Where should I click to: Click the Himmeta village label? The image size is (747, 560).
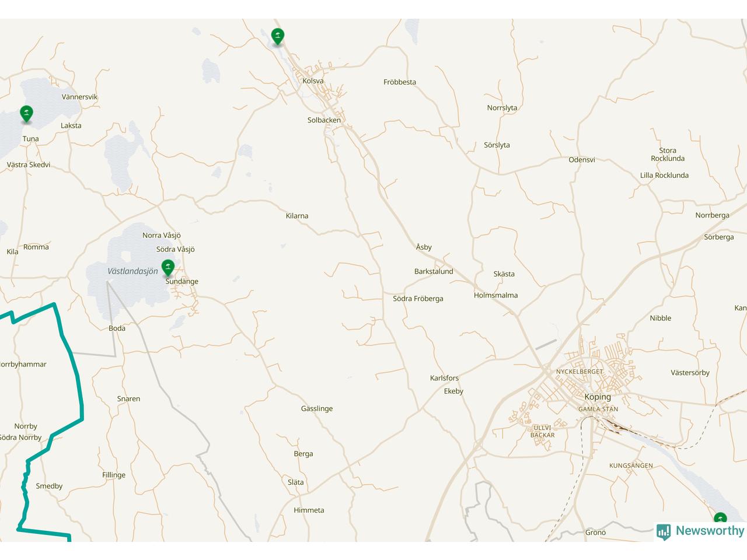pos(309,510)
